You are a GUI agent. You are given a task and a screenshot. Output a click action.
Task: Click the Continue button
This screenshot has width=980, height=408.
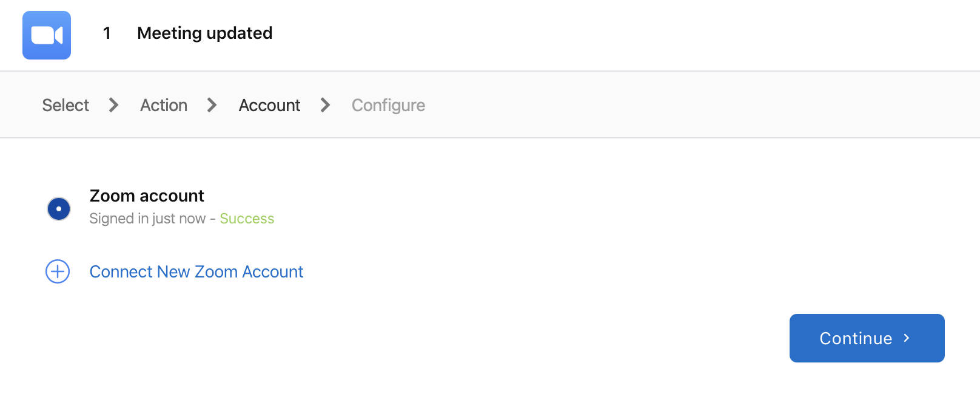866,338
